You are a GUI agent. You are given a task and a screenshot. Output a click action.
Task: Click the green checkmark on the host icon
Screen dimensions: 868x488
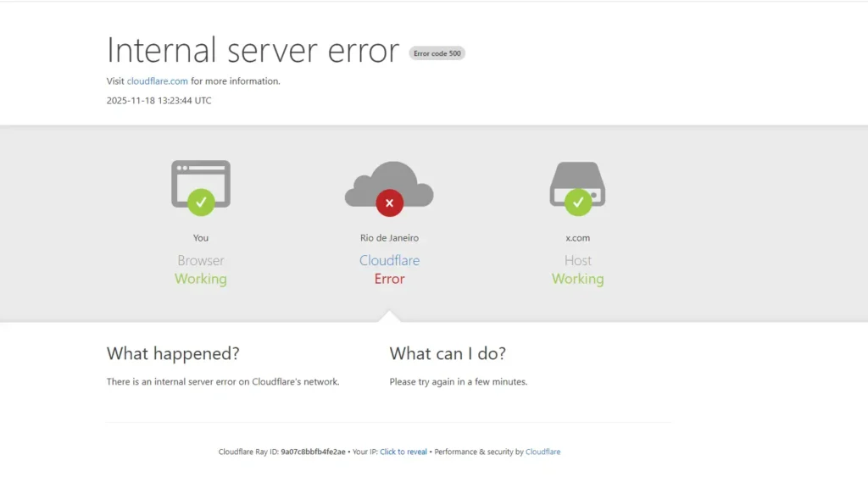click(x=577, y=202)
